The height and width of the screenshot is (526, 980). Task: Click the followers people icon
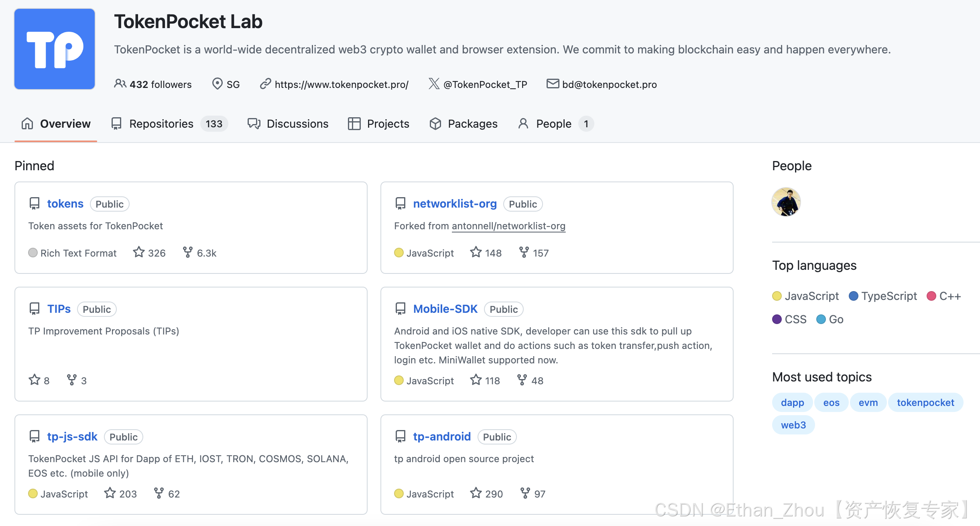(120, 84)
